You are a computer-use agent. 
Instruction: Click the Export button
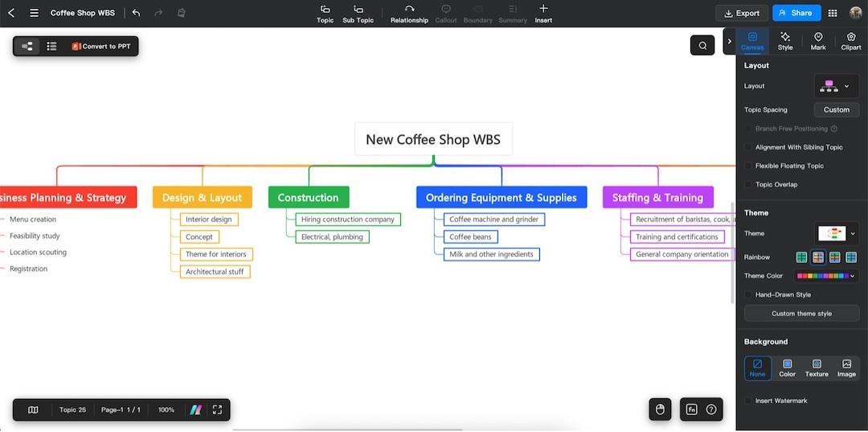(x=742, y=14)
